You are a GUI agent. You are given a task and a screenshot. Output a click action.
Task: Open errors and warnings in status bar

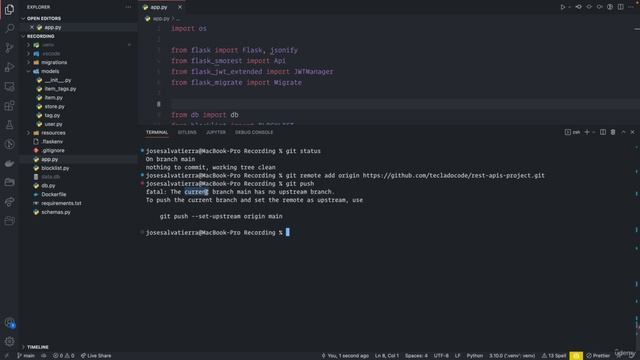[x=64, y=356]
